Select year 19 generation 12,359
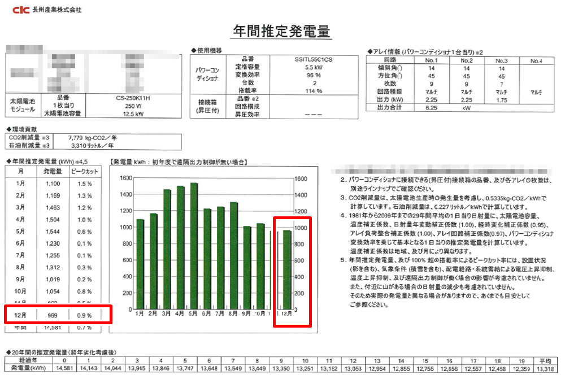 [x=521, y=369]
